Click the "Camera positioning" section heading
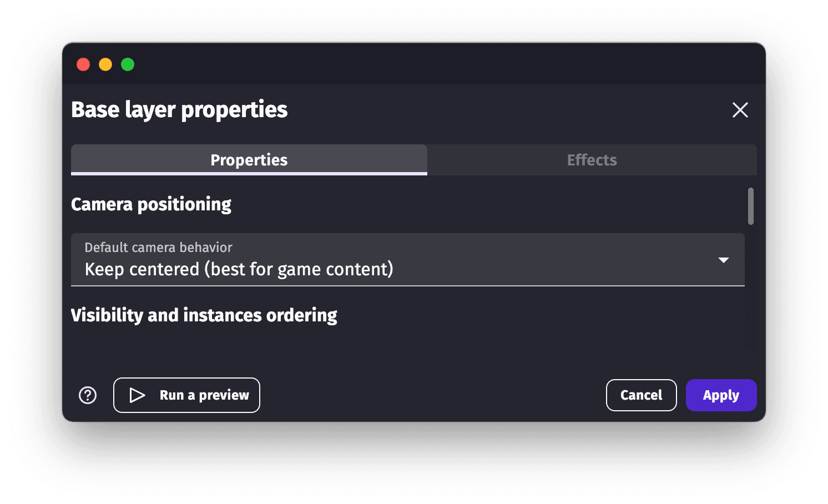The height and width of the screenshot is (504, 828). point(151,204)
